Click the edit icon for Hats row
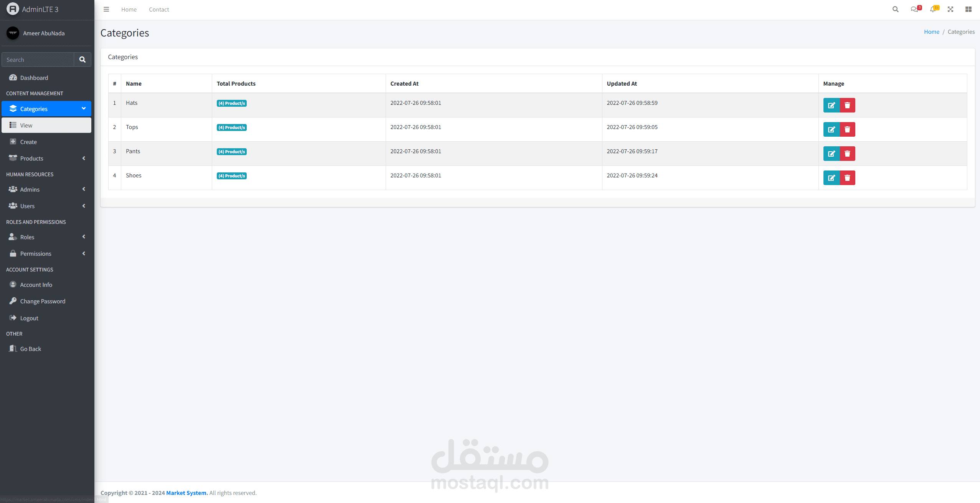 [x=831, y=105]
